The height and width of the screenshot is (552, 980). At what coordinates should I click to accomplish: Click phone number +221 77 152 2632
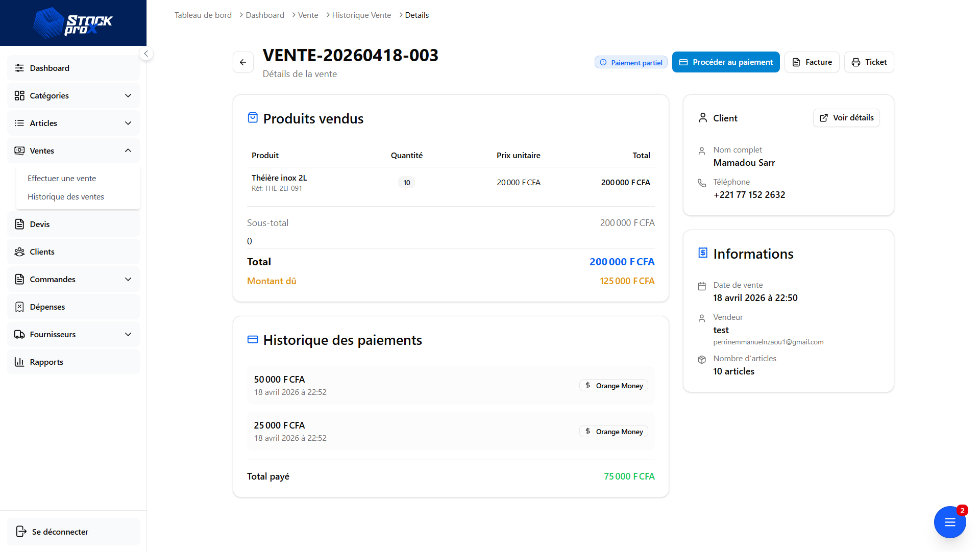[x=749, y=195]
